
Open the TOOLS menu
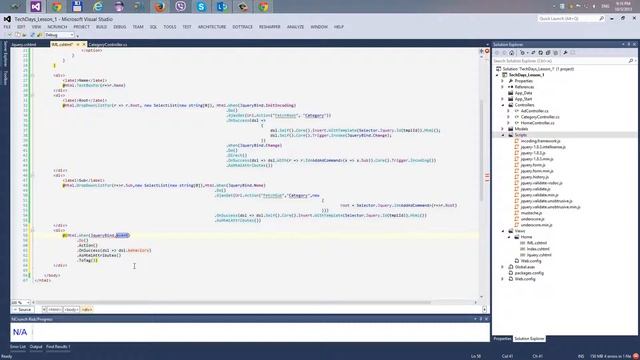(x=170, y=27)
